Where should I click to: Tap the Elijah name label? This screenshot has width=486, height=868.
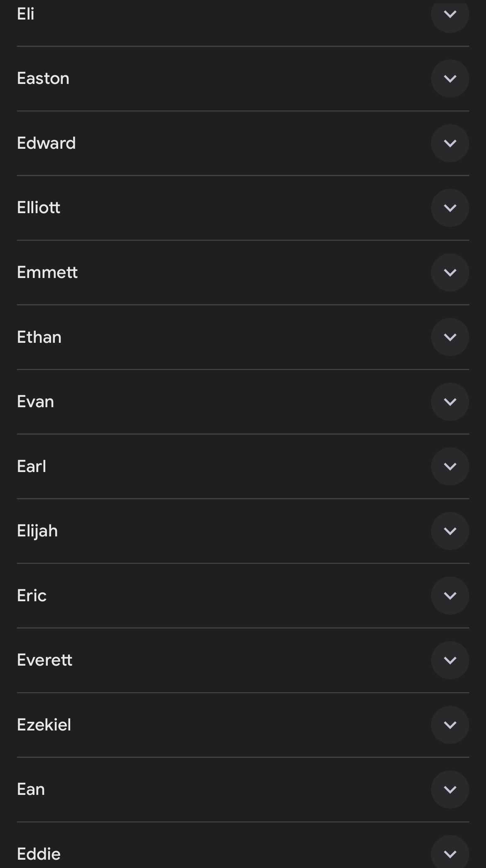tap(37, 531)
